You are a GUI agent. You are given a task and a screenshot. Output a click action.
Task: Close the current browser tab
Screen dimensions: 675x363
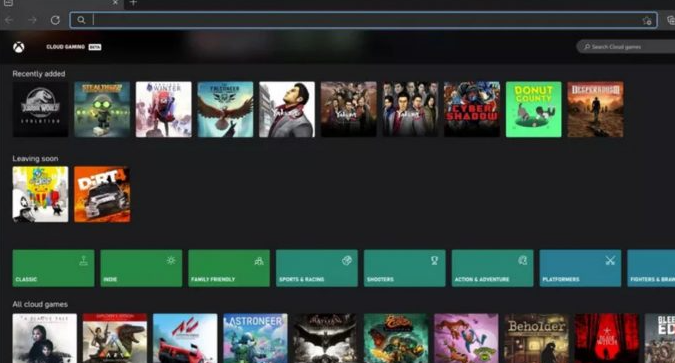115,3
